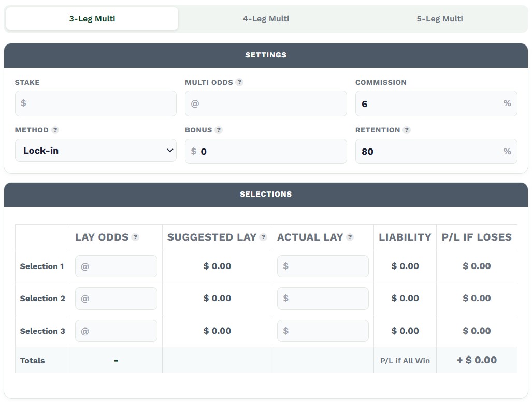Click the Stake field label
Image resolution: width=532 pixels, height=402 pixels.
click(27, 82)
